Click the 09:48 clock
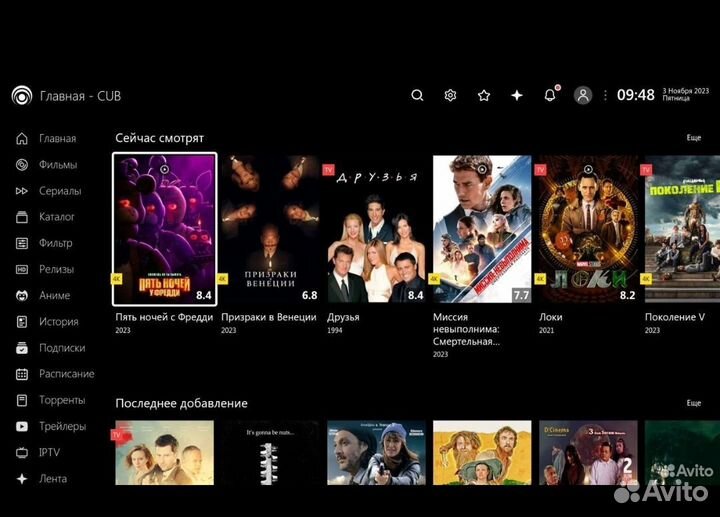720x517 pixels. point(636,95)
